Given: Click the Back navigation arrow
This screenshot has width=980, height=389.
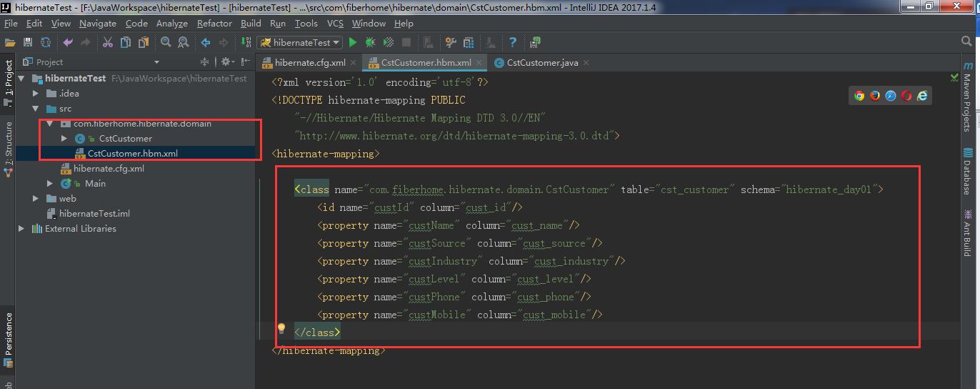Looking at the screenshot, I should (206, 42).
